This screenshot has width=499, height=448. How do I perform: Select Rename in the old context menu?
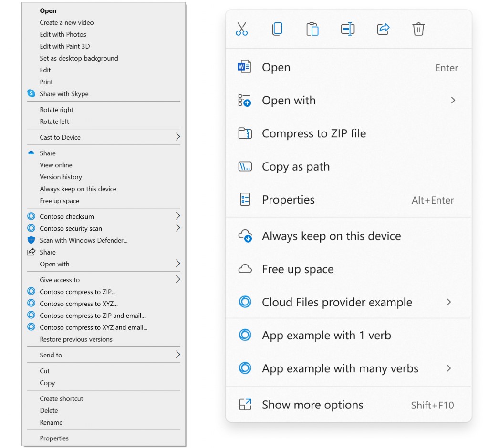(51, 423)
